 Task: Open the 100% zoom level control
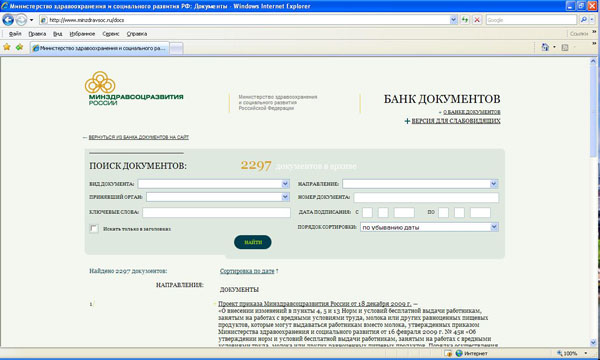click(x=572, y=353)
